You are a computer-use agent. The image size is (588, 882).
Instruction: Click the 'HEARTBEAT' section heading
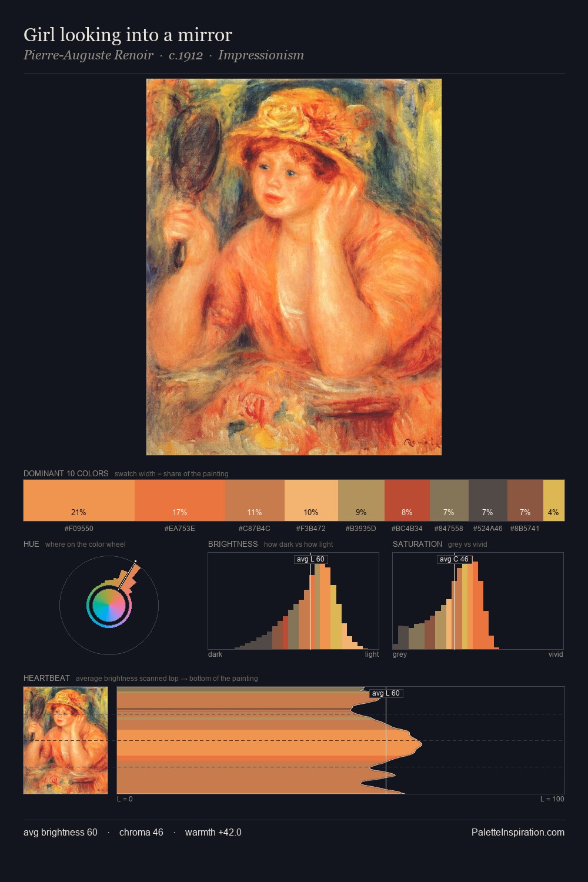pyautogui.click(x=46, y=678)
